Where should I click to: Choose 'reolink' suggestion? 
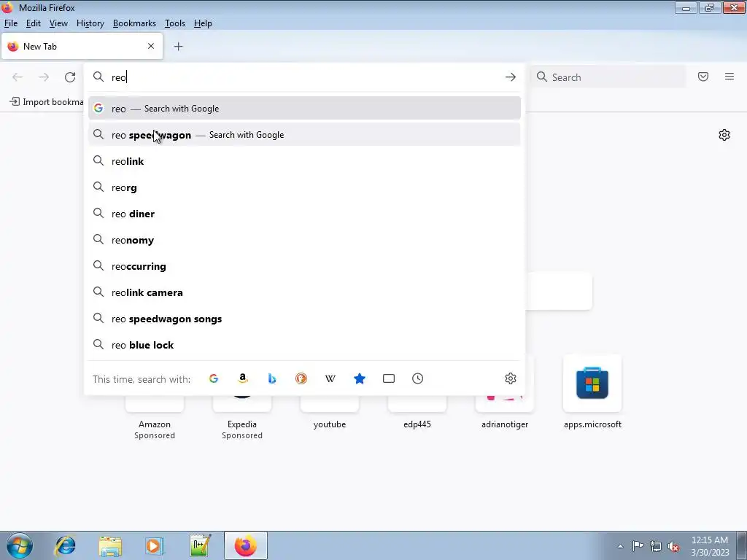point(304,161)
